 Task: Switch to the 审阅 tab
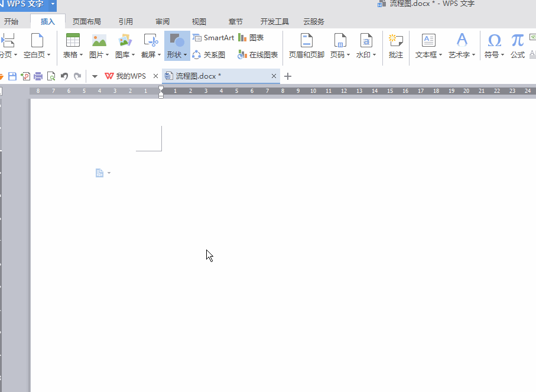click(x=163, y=21)
